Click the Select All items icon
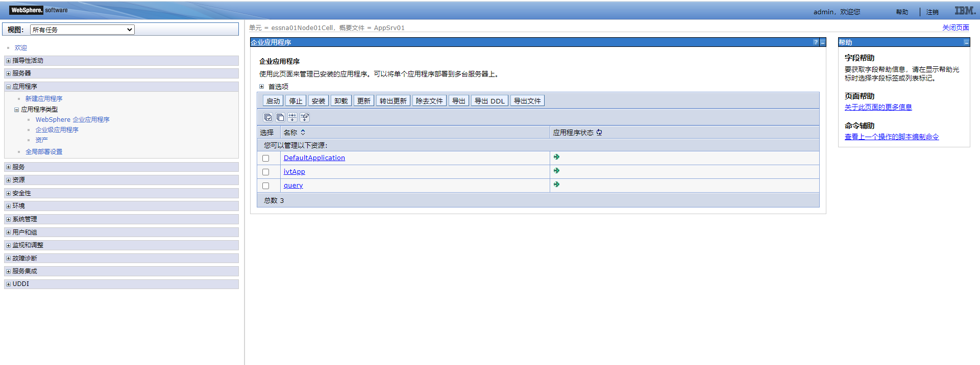 click(267, 117)
